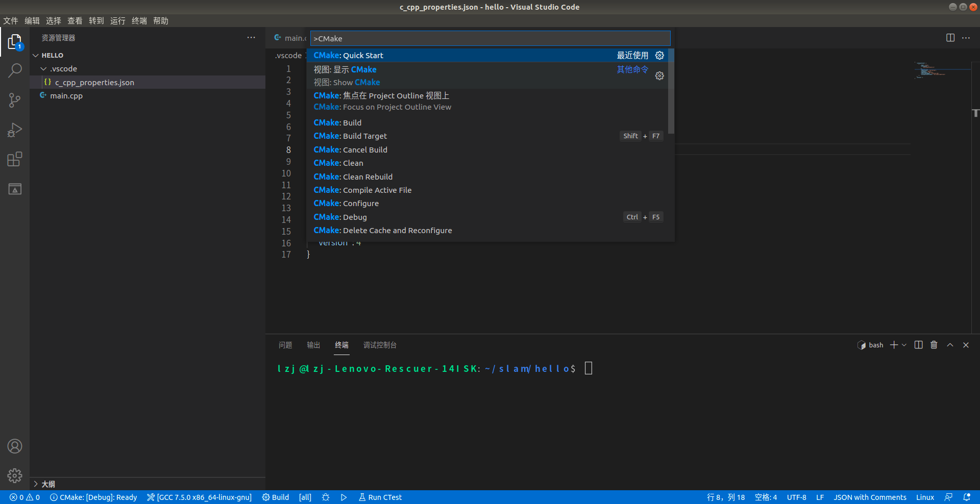Open the Accounts menu icon
980x504 pixels.
(15, 446)
